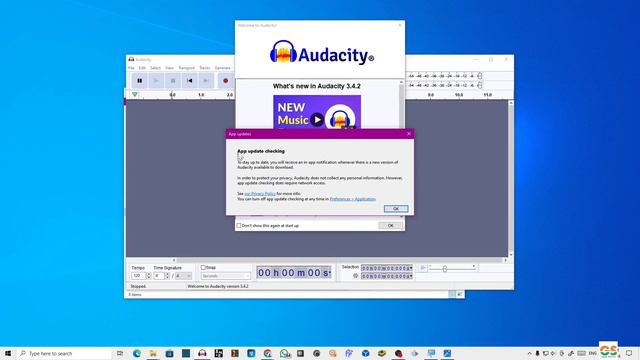Screen dimensions: 640x360
Task: Adjust the upper meter level slider handle
Action: point(480,76)
